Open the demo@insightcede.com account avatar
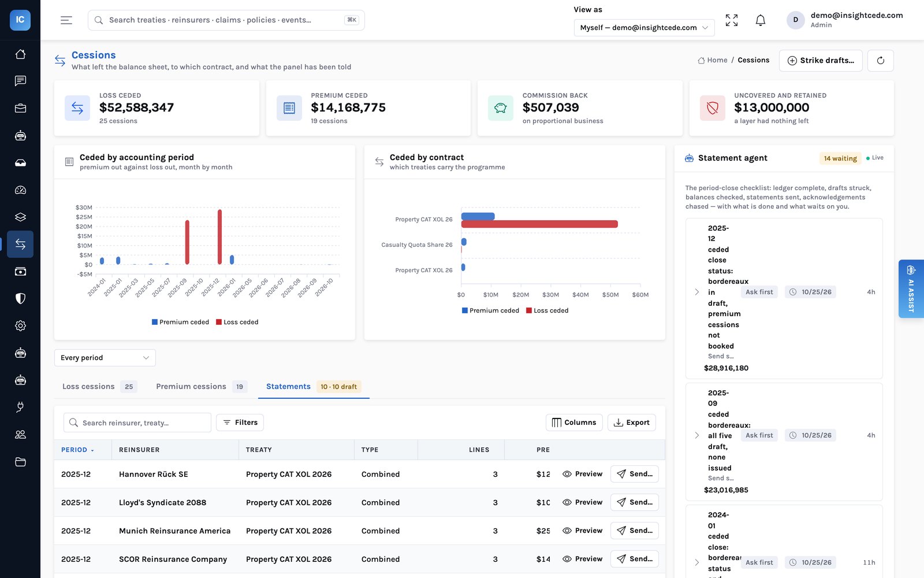This screenshot has height=578, width=924. 795,20
